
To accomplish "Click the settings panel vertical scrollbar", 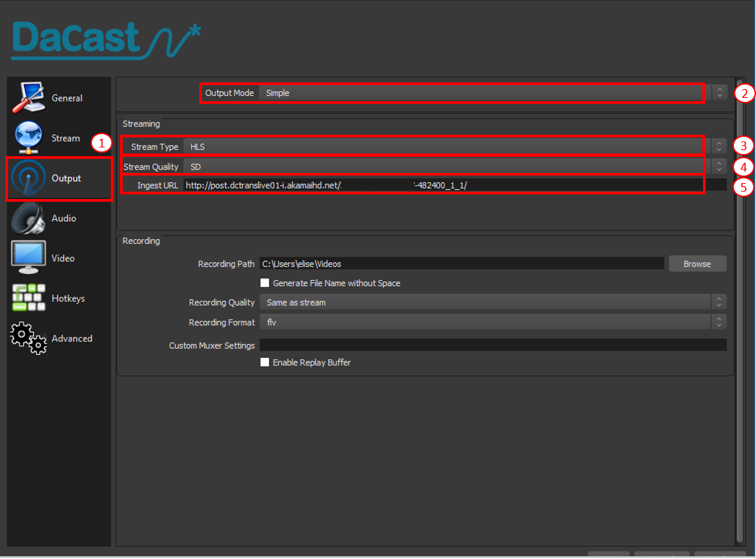I will [x=740, y=311].
